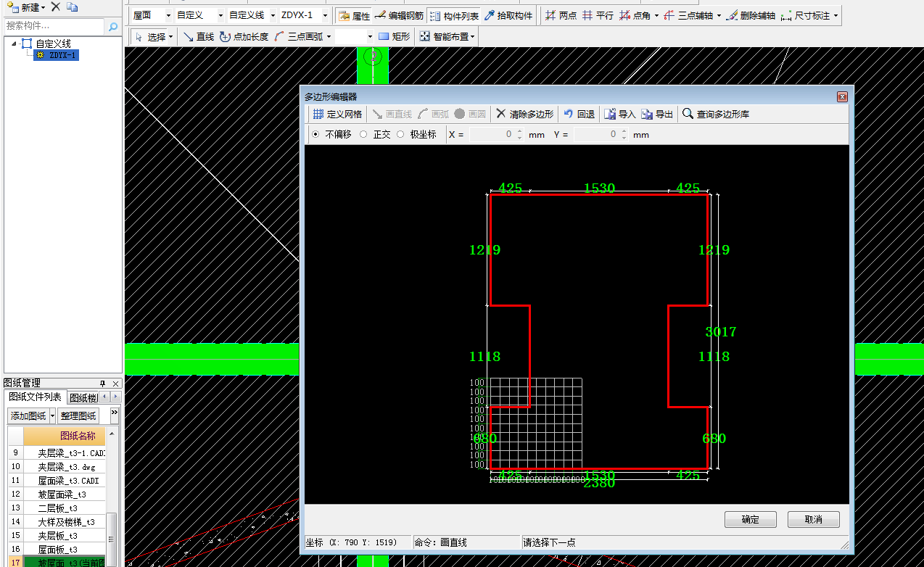Select drawing 二层板_t3 row
The height and width of the screenshot is (567, 924).
(x=57, y=508)
